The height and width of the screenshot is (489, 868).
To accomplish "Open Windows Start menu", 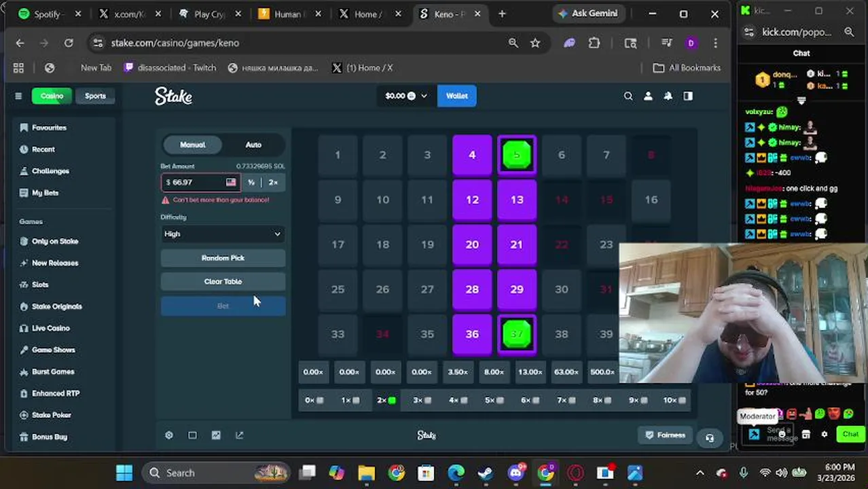I will tap(124, 473).
